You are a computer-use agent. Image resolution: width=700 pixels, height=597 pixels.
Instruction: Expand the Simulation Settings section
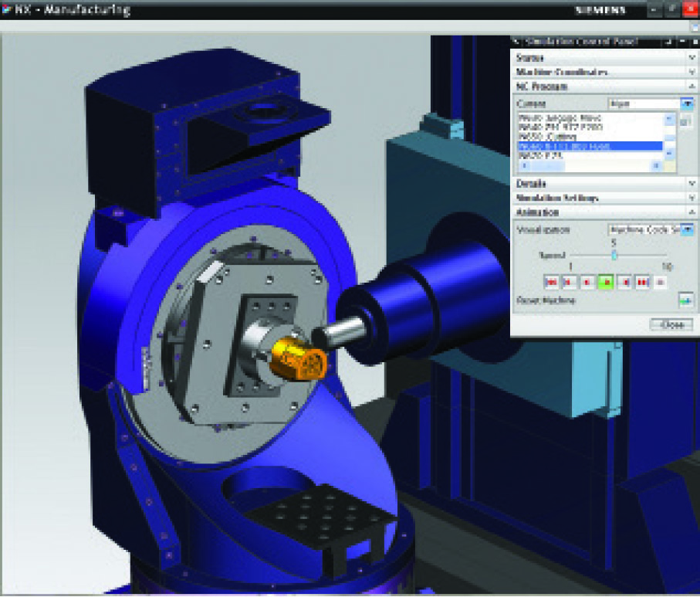pyautogui.click(x=692, y=198)
